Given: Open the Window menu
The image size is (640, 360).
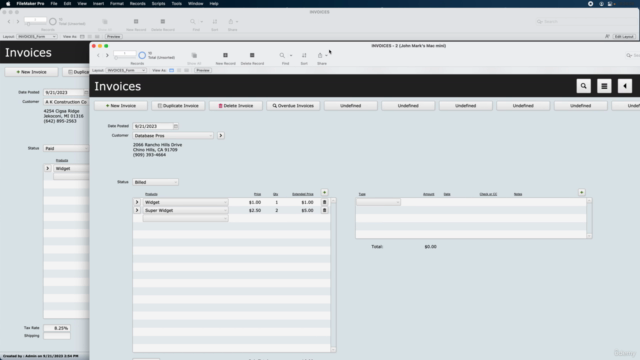Looking at the screenshot, I should coord(196,4).
